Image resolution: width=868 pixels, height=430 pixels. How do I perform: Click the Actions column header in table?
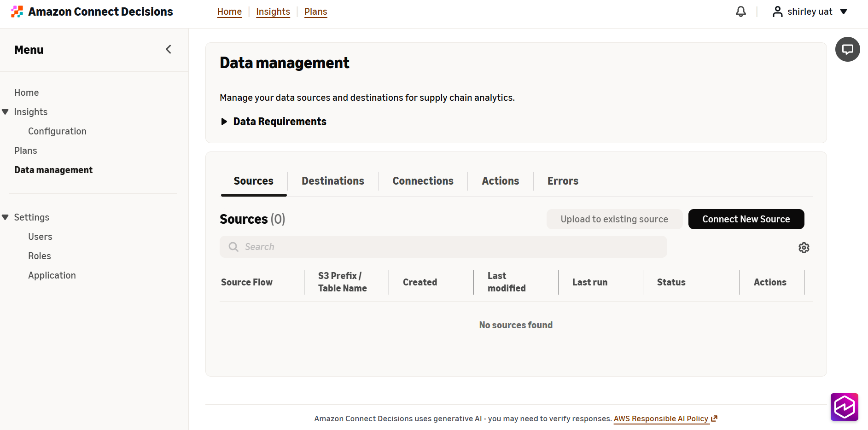tap(770, 282)
